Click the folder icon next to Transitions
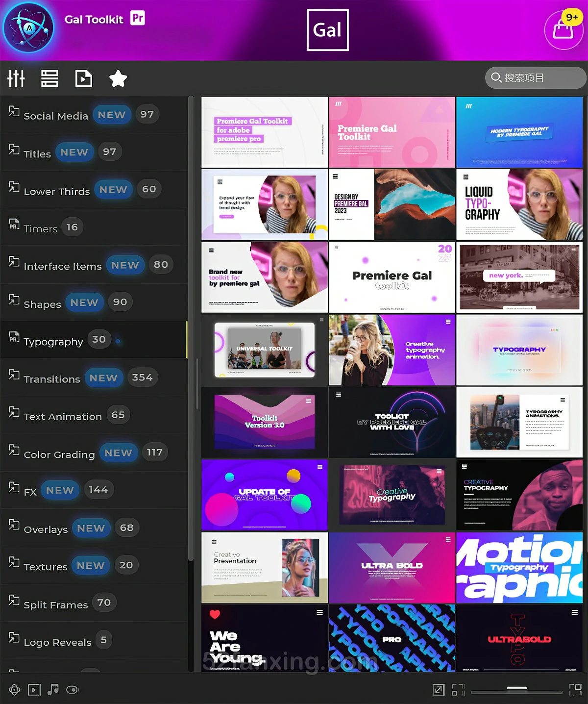 (14, 375)
